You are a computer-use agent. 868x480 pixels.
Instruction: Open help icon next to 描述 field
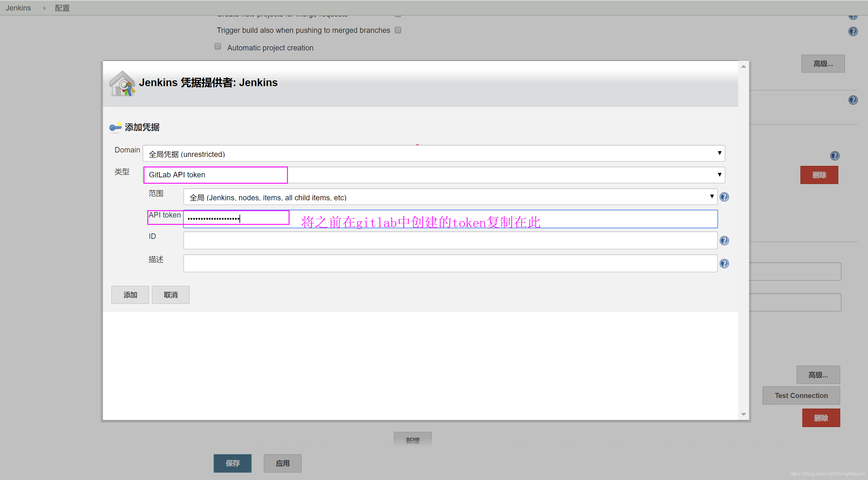(724, 263)
